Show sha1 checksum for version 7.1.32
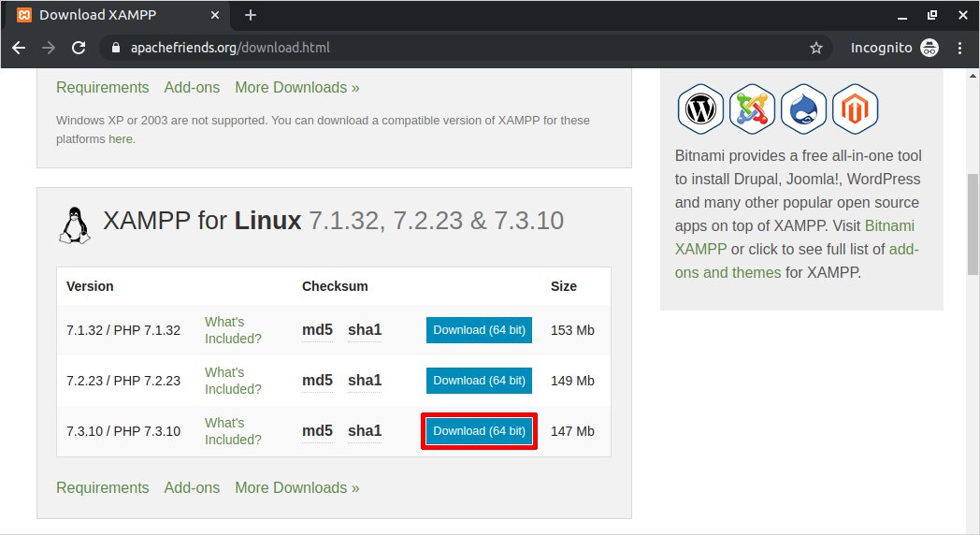980x535 pixels. 365,330
